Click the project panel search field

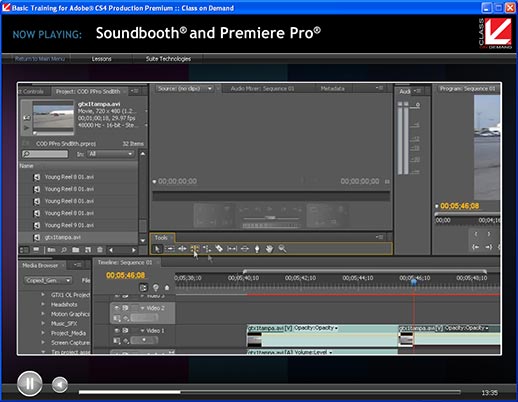(45, 154)
